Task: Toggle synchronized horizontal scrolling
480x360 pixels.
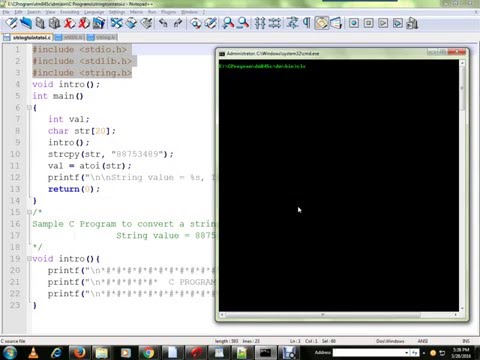Action: 275,23
